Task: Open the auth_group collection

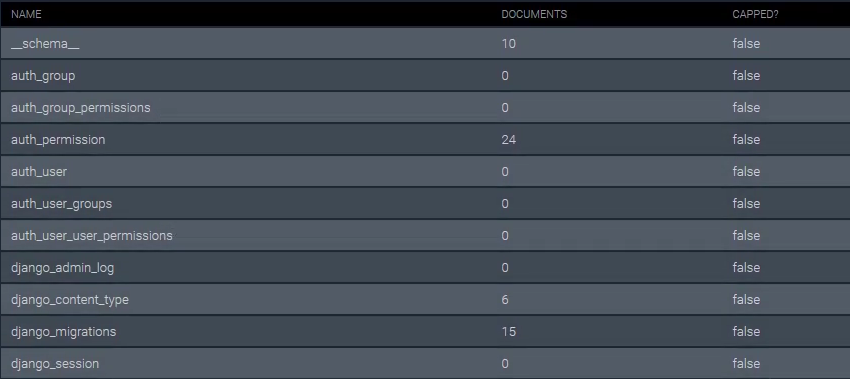Action: (43, 76)
